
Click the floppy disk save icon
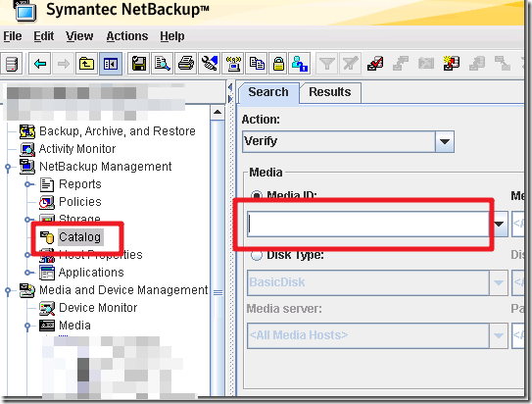pos(139,64)
